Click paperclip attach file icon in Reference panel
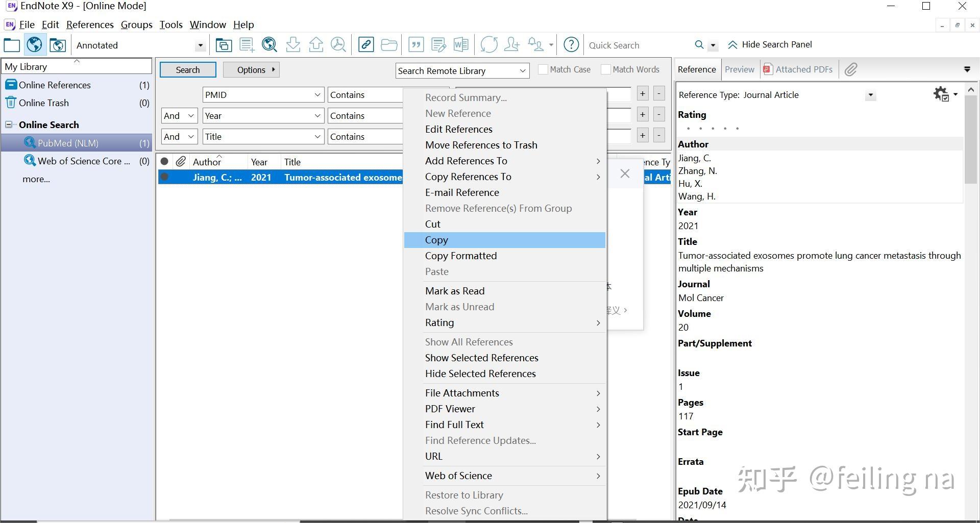The height and width of the screenshot is (523, 980). pyautogui.click(x=850, y=70)
